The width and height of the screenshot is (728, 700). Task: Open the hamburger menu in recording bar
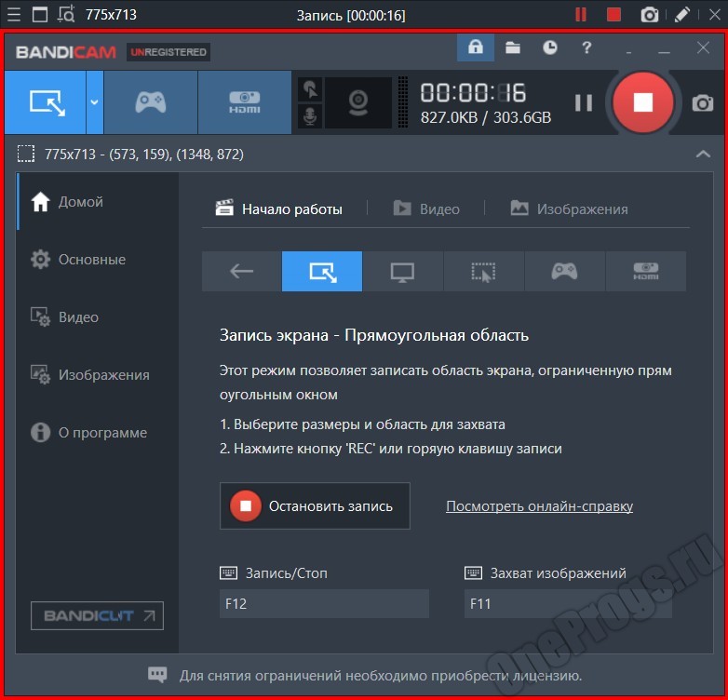(13, 15)
